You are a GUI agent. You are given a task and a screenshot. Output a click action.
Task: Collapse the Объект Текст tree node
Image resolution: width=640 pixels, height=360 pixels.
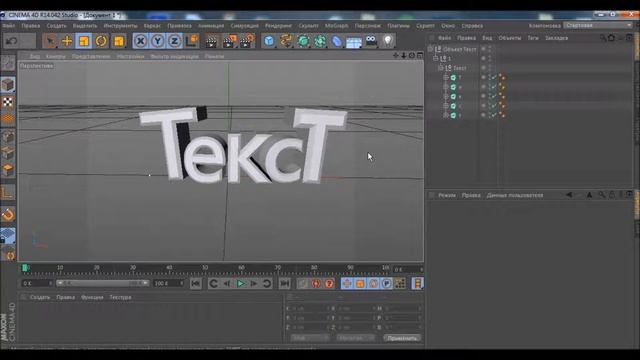click(x=430, y=49)
